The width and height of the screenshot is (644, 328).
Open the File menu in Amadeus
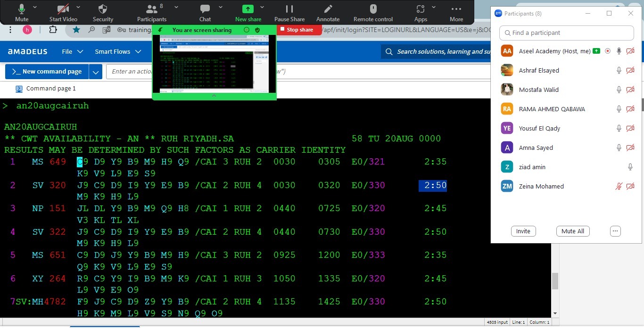point(72,51)
